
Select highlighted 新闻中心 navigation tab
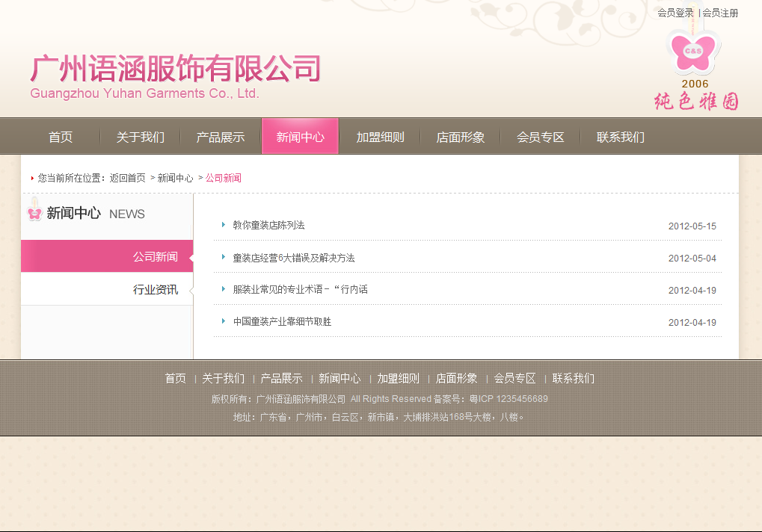[300, 137]
